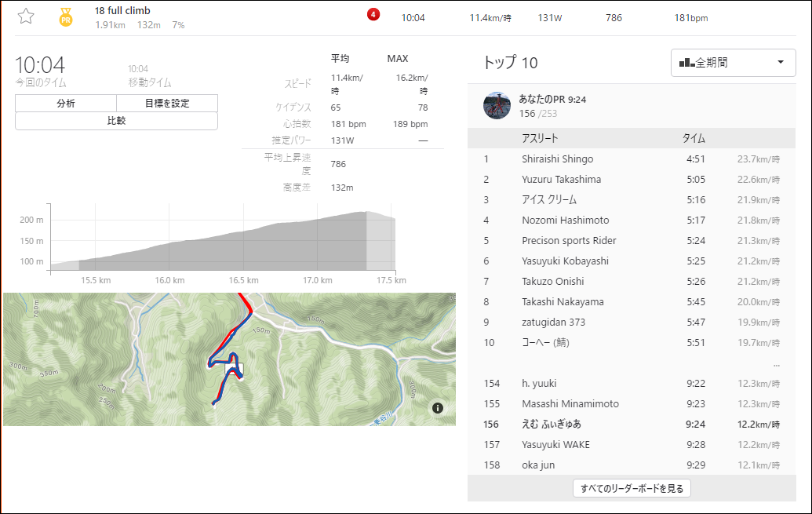Open athlete Takuzo Onishi
The height and width of the screenshot is (514, 812).
click(552, 282)
